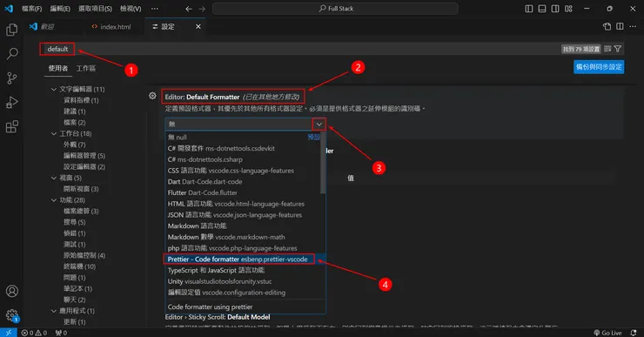
Task: Select 終端機 (10) in settings tree
Action: (x=79, y=266)
